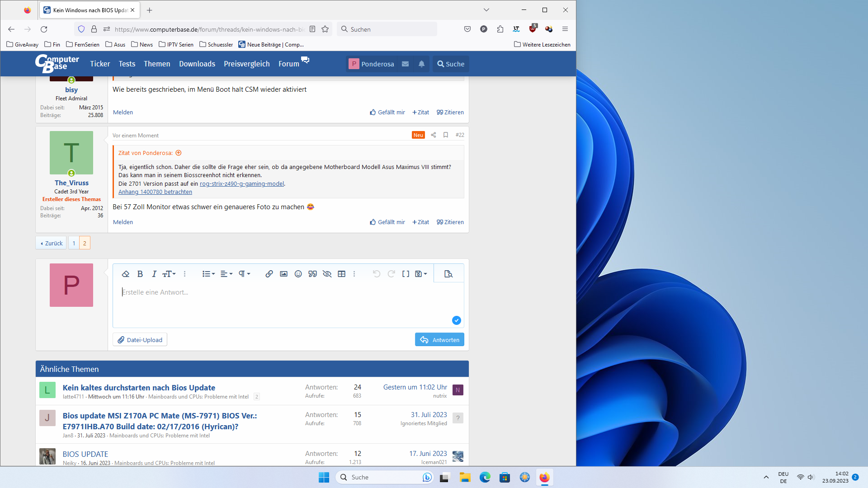This screenshot has height=488, width=868.
Task: Click the Antworten reply button
Action: tap(439, 340)
